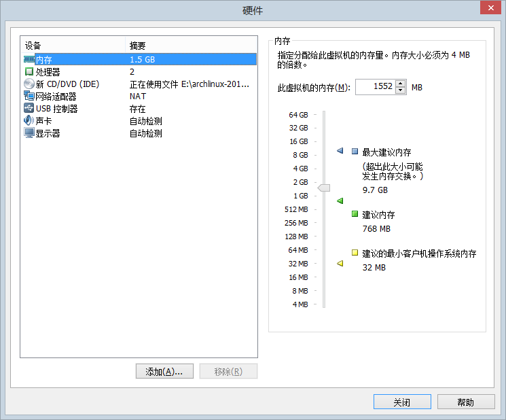Viewport: 506px width, 420px height.
Task: Click the USB controller icon
Action: coord(29,108)
